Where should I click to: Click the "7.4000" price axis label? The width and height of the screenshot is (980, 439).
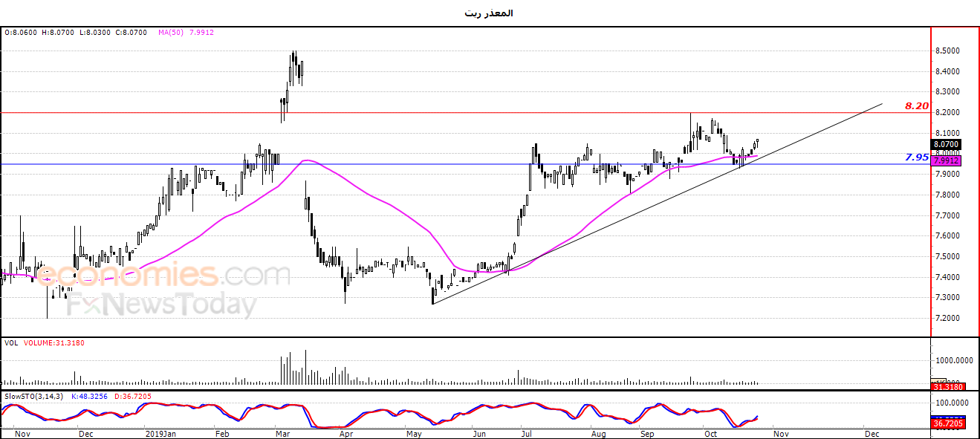947,278
